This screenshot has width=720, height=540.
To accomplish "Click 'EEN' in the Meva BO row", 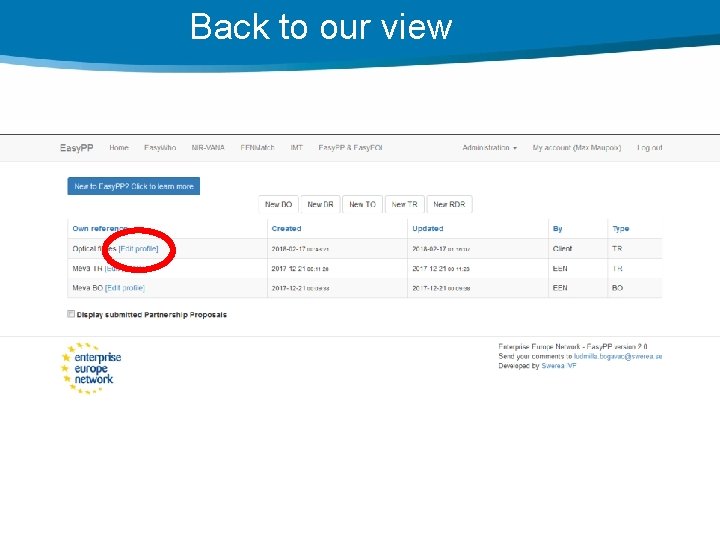I will pos(560,288).
